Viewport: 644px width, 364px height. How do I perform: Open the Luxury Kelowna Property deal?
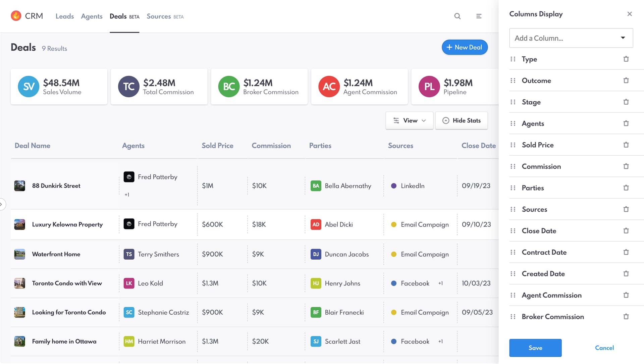click(x=67, y=224)
